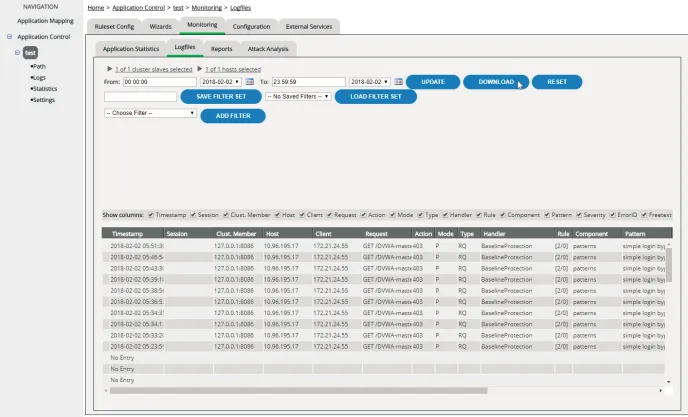Image resolution: width=688 pixels, height=417 pixels.
Task: Open the Monitoring breadcrumb link
Action: point(207,8)
